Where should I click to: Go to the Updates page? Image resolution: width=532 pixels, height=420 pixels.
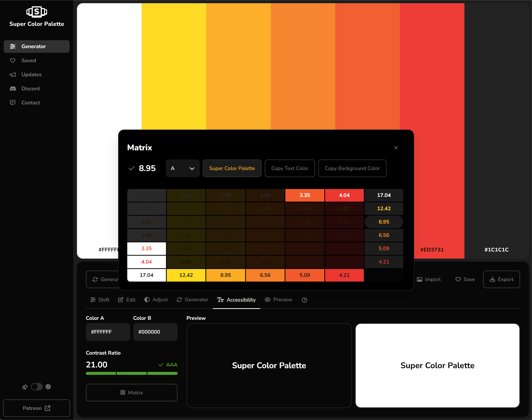37,75
